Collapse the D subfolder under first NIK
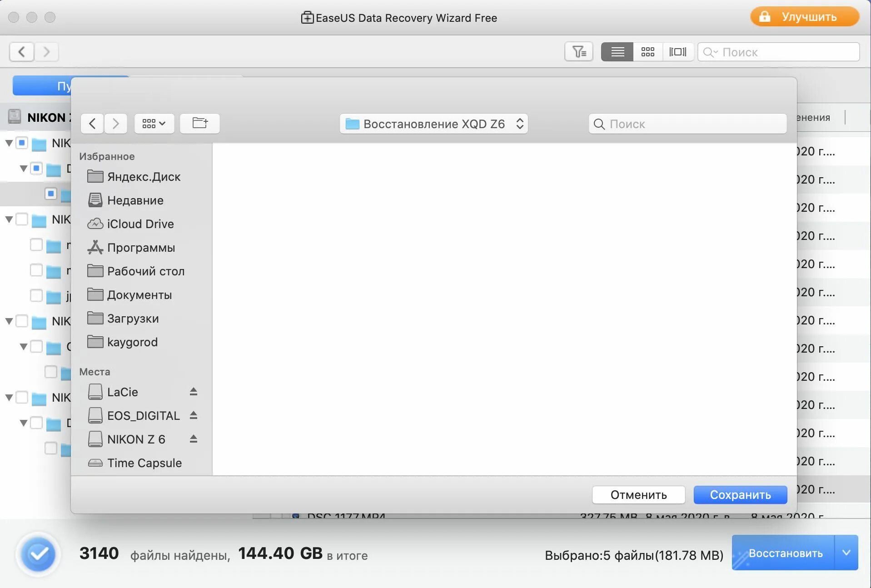 pyautogui.click(x=24, y=169)
